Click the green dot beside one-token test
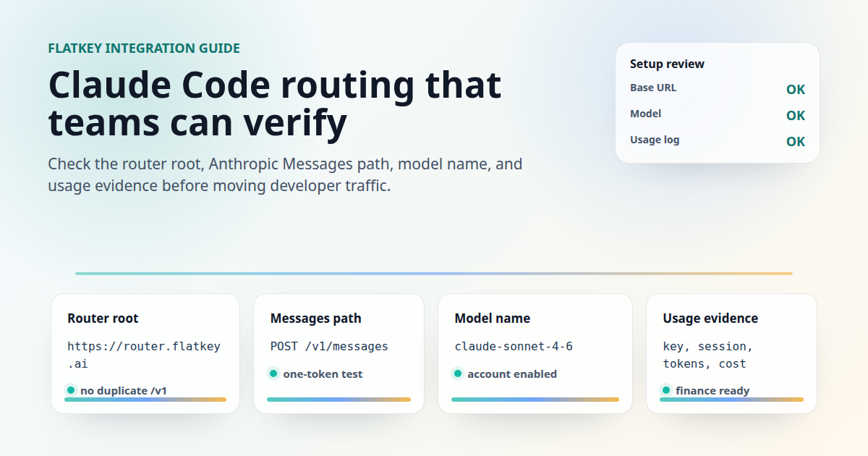Viewport: 868px width, 456px height. point(273,373)
